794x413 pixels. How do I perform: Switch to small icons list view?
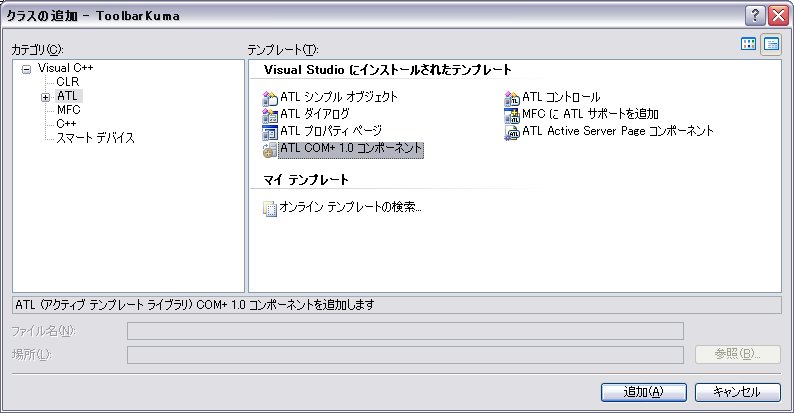click(x=771, y=45)
